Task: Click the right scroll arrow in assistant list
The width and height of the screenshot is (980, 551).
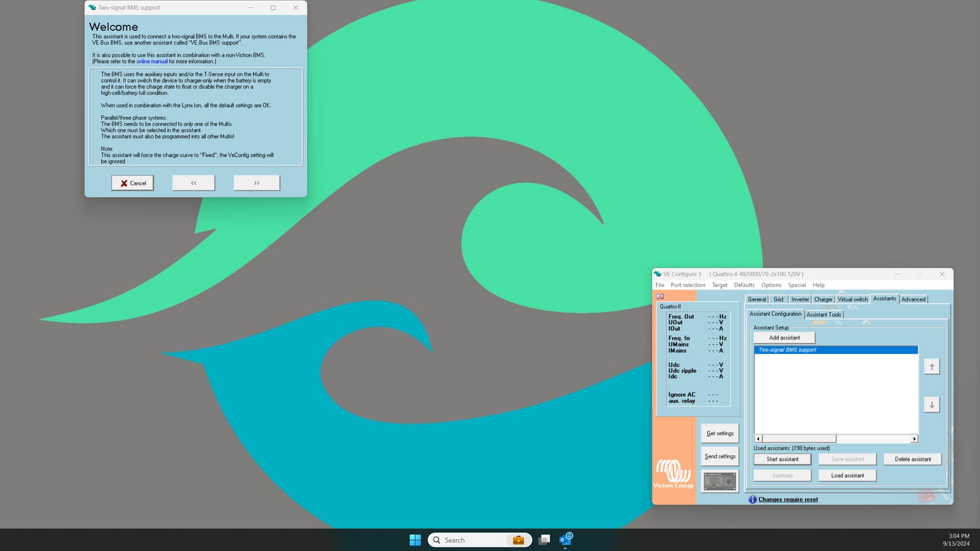Action: click(x=914, y=439)
